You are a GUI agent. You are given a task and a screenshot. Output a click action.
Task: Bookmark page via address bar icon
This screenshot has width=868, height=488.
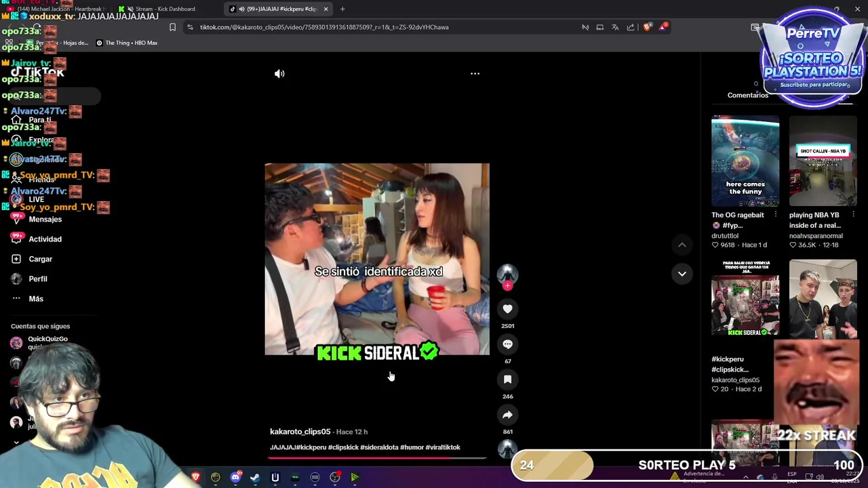pos(172,27)
